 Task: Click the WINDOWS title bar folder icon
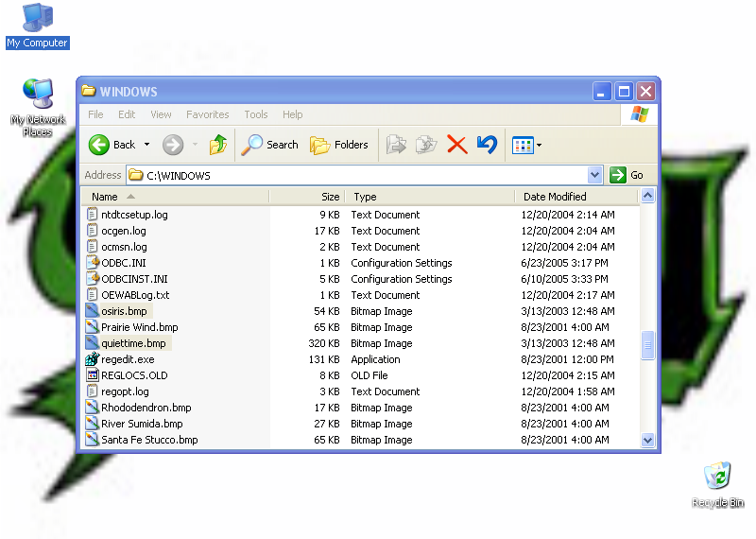[89, 91]
